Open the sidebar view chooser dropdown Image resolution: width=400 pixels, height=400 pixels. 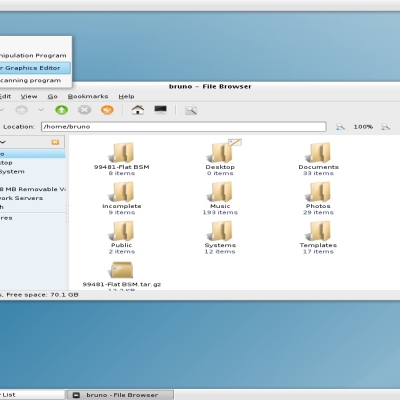3,142
